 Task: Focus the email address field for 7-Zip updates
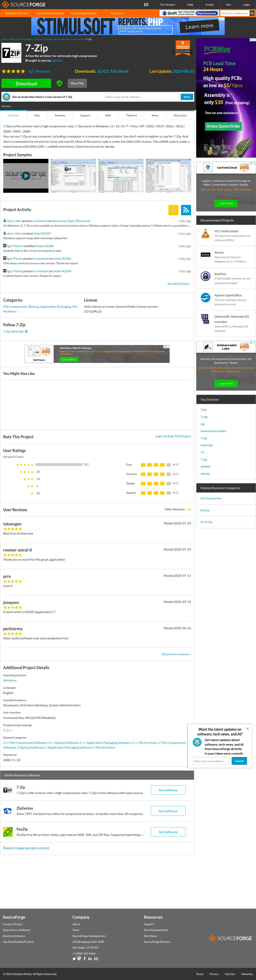coord(141,97)
